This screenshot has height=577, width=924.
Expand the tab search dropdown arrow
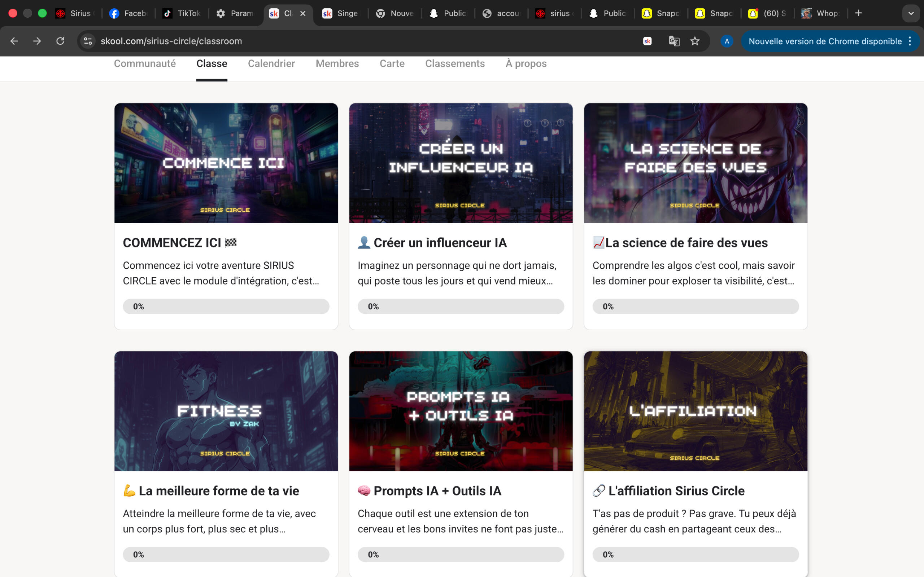tap(911, 13)
